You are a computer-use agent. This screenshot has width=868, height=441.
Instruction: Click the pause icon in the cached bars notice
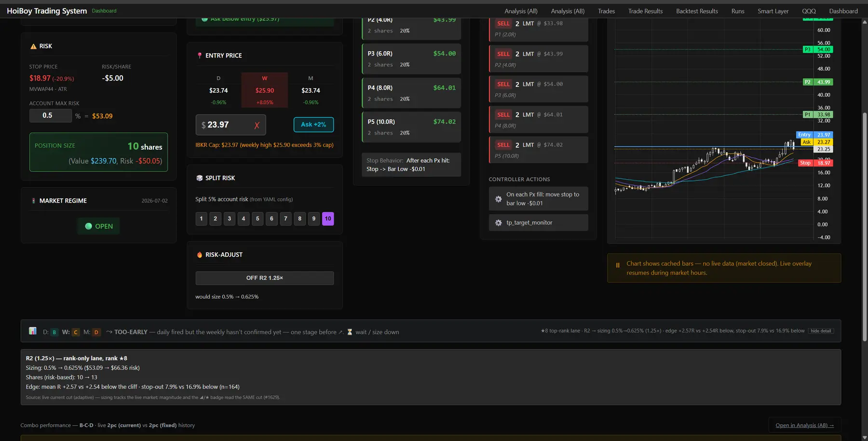pos(618,265)
